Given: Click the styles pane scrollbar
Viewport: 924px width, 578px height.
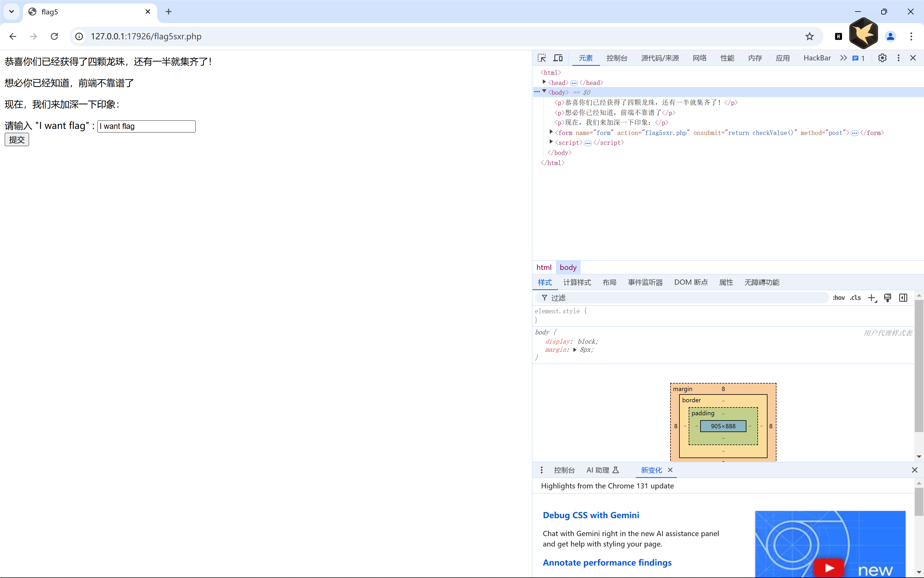Looking at the screenshot, I should coord(919,366).
